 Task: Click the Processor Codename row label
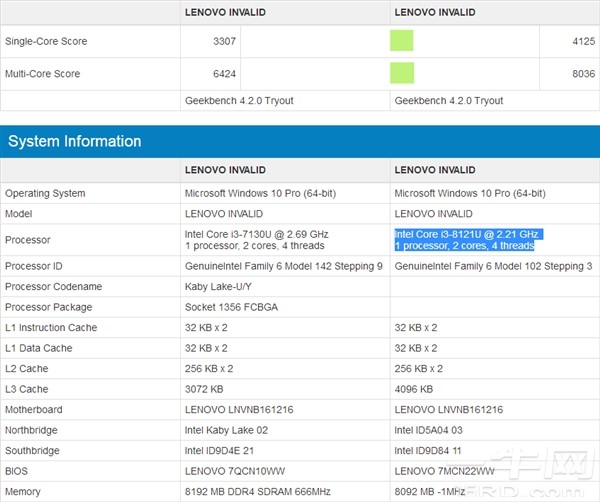[54, 287]
